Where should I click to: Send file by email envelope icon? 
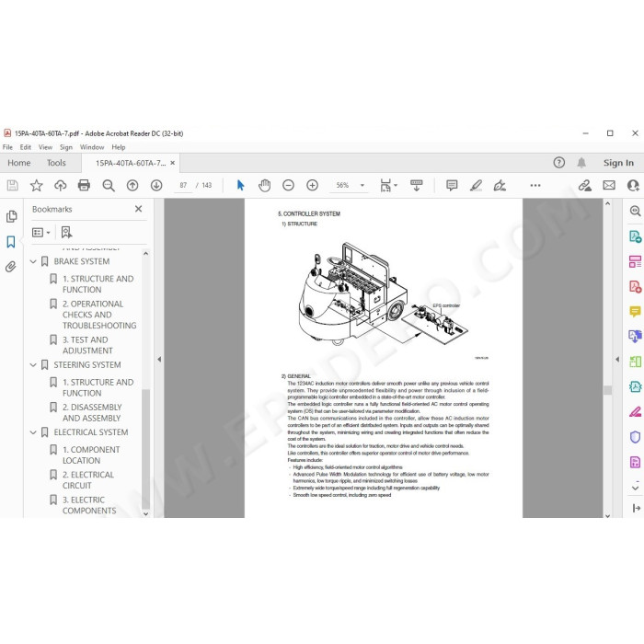point(609,186)
